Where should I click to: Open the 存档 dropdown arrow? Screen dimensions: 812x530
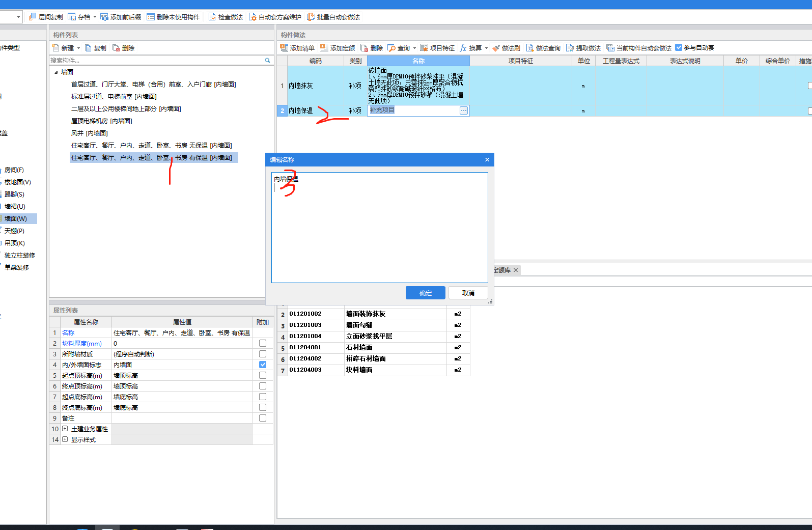(x=95, y=17)
